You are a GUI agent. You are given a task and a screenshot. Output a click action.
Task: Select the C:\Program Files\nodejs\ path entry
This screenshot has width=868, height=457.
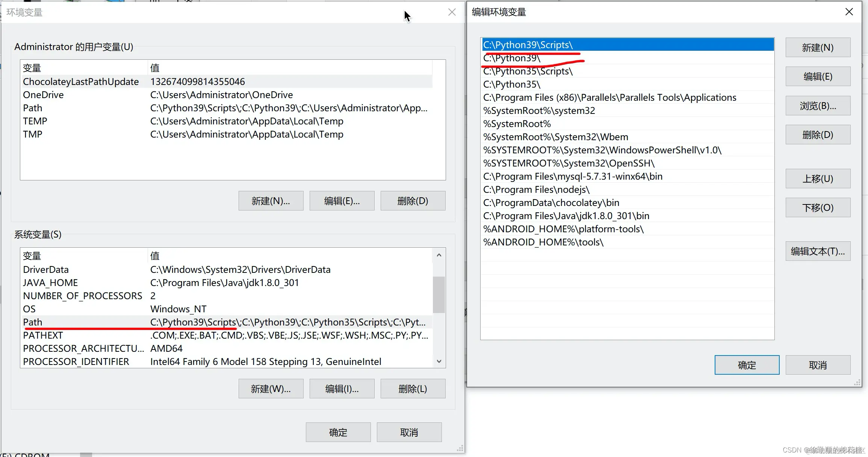click(536, 190)
